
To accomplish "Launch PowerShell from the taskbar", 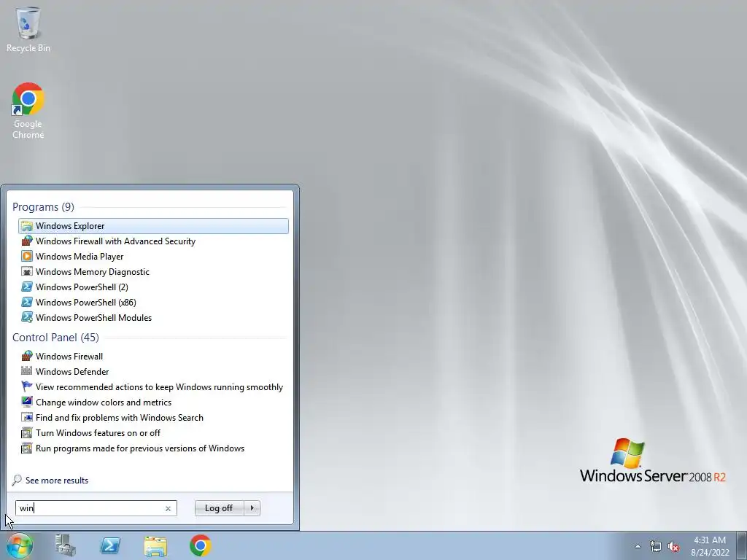I will coord(110,545).
